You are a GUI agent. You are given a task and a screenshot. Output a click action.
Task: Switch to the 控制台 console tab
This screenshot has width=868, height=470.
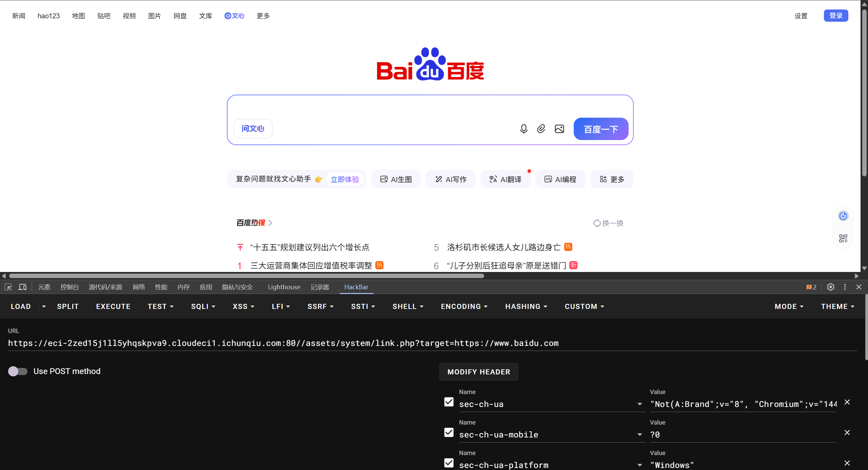[x=70, y=287]
